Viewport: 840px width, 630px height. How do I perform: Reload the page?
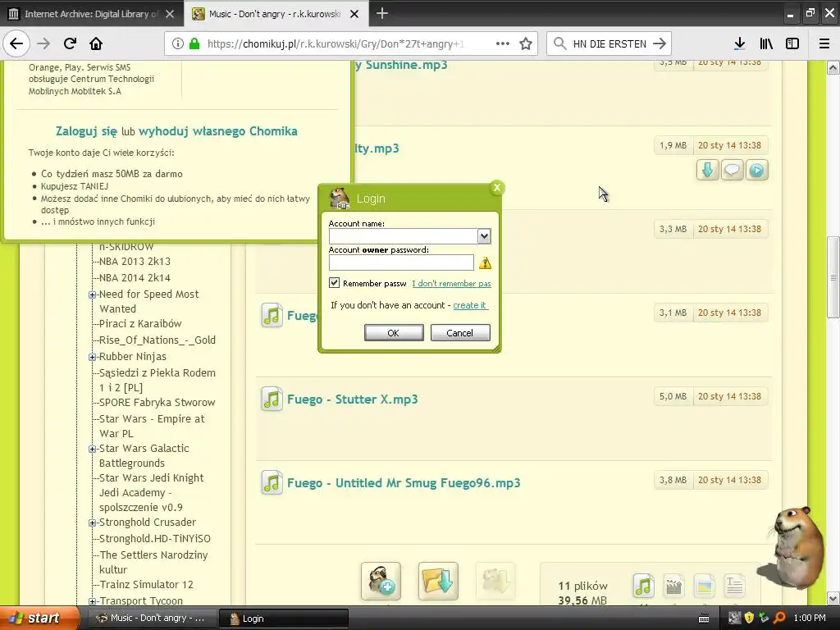(70, 43)
